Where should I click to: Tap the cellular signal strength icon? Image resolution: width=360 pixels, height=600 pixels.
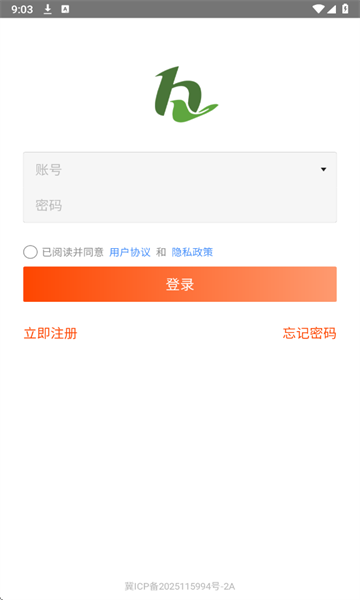pyautogui.click(x=331, y=9)
